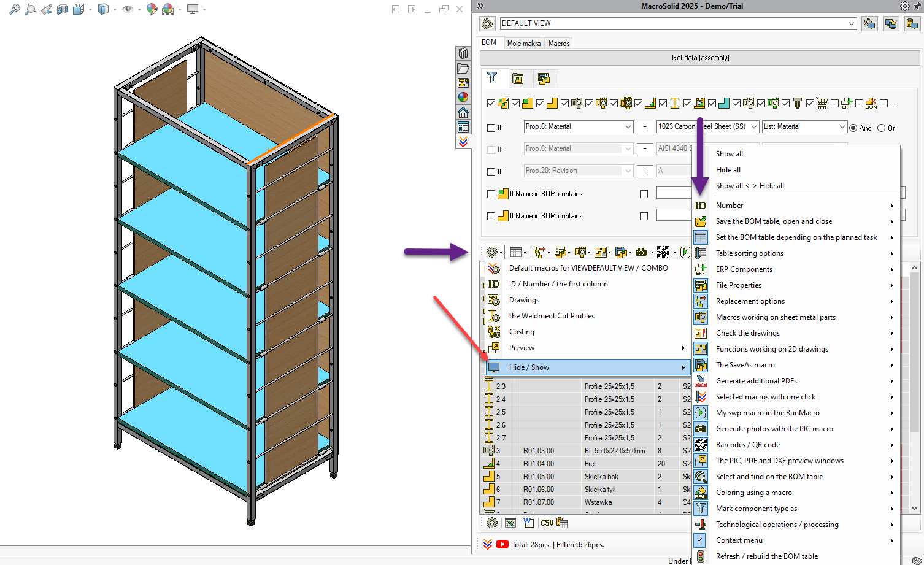Expand the DEFAULT VIEW dropdown
Viewport: 924px width, 565px height.
[851, 23]
